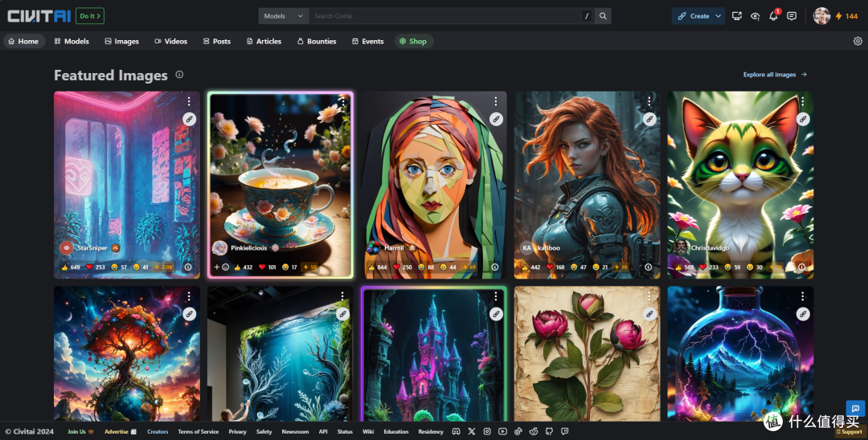
Task: Open the Bounties tab
Action: point(317,41)
